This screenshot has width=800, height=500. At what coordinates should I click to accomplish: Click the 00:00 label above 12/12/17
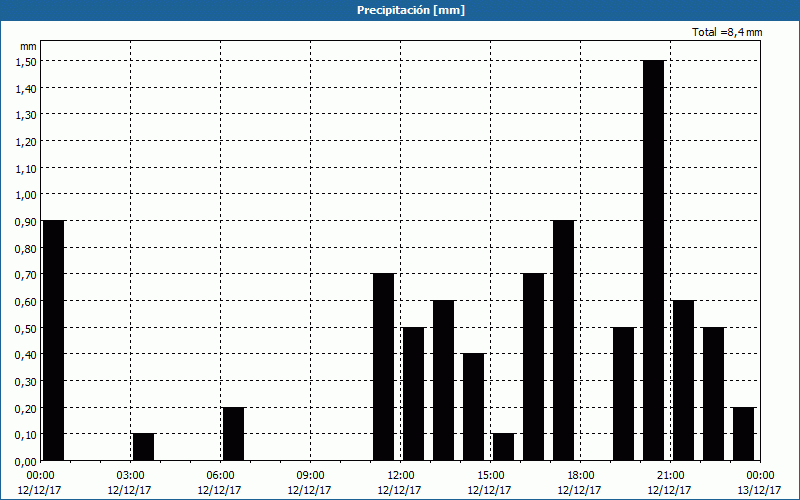click(40, 476)
